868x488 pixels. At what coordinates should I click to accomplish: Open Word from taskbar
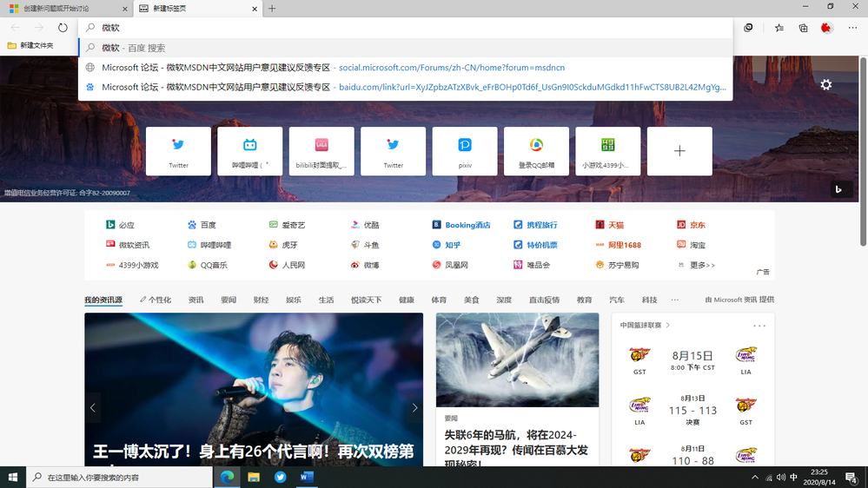pos(307,477)
